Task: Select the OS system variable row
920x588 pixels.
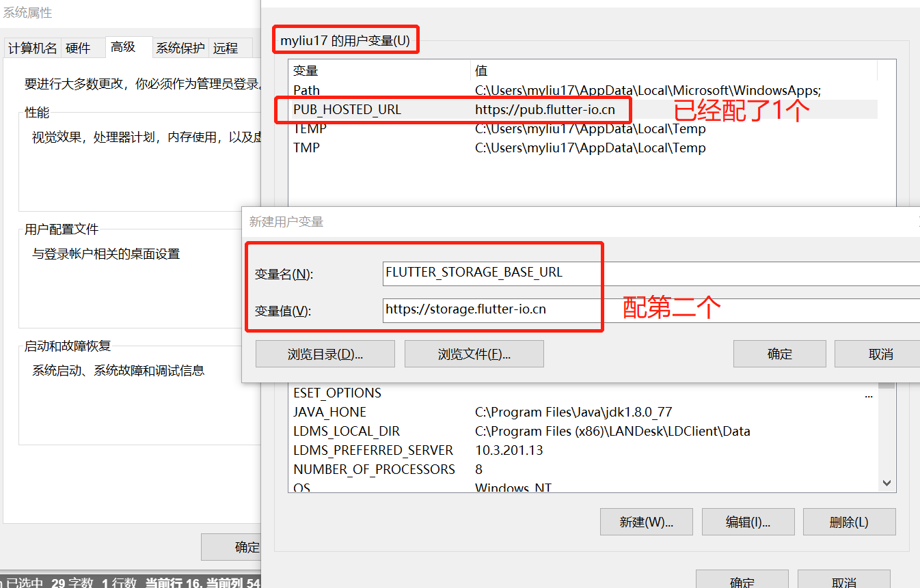Action: click(583, 487)
